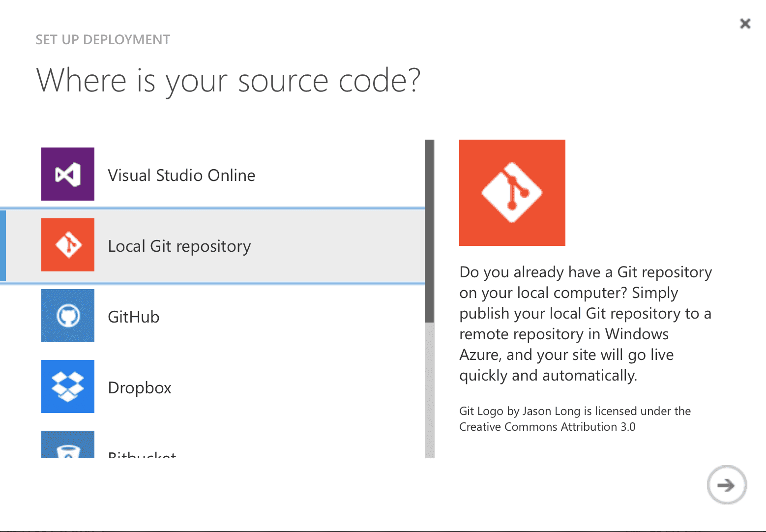
Task: Click the large Git logo preview image
Action: 512,193
